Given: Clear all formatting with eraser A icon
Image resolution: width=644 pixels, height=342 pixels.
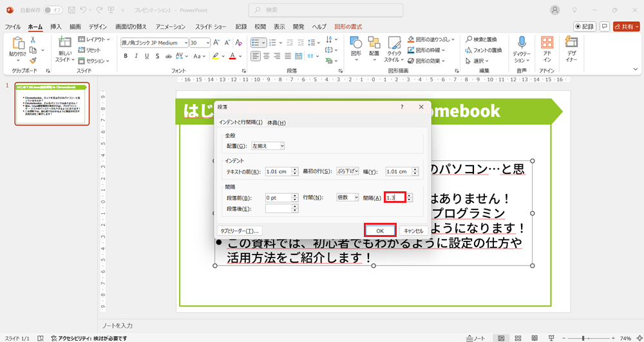Looking at the screenshot, I should pyautogui.click(x=239, y=43).
